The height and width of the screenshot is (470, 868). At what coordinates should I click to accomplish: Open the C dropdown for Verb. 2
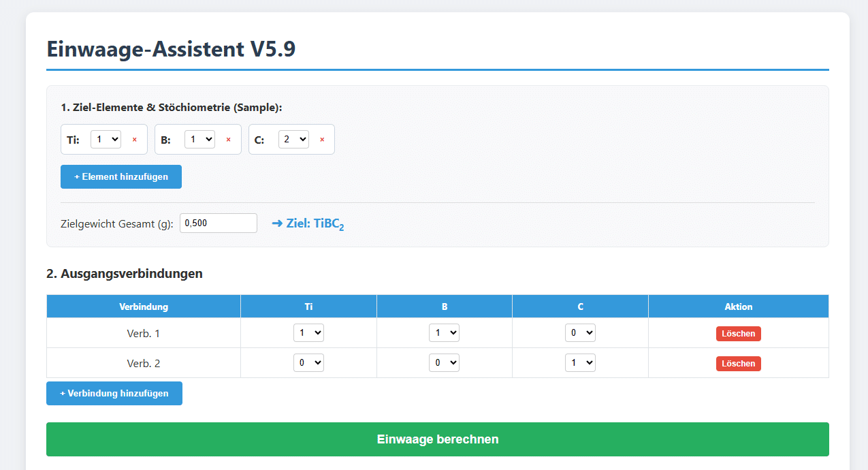tap(580, 362)
